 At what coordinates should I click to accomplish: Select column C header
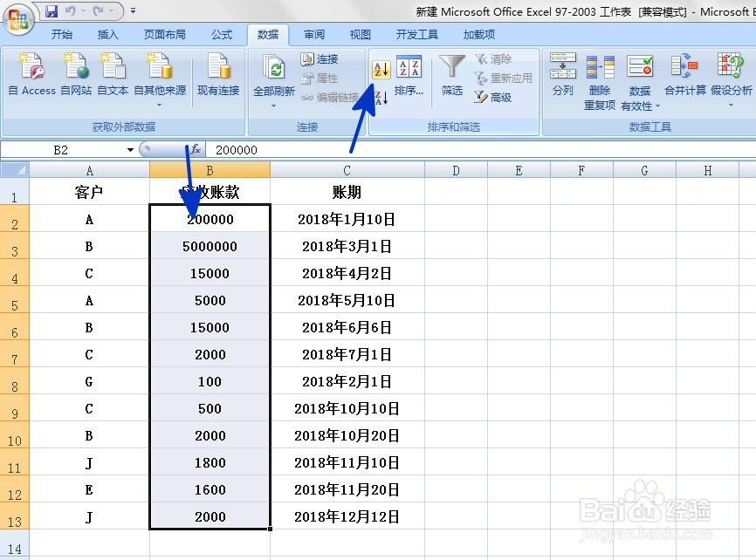coord(347,170)
